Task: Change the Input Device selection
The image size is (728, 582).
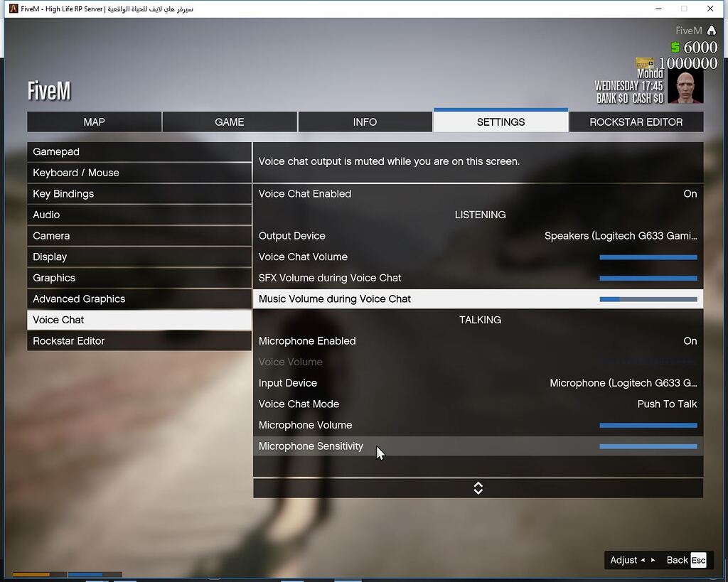Action: pyautogui.click(x=478, y=383)
